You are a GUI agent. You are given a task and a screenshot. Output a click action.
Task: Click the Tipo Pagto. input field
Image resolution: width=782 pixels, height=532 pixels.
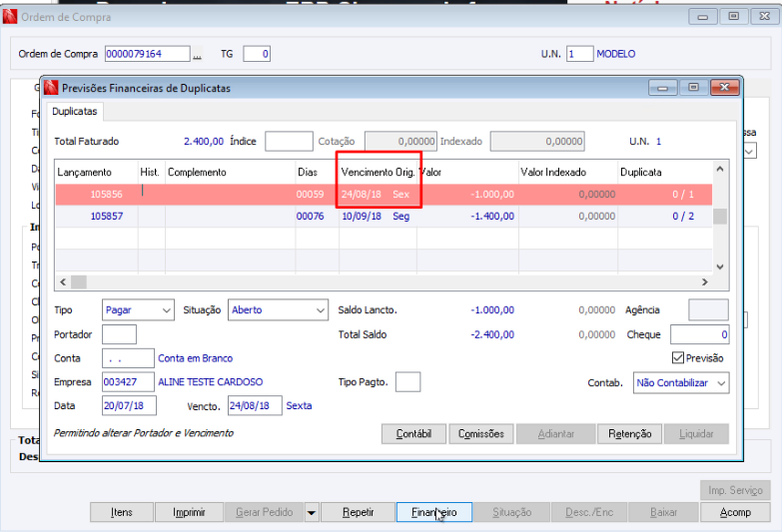(x=407, y=382)
